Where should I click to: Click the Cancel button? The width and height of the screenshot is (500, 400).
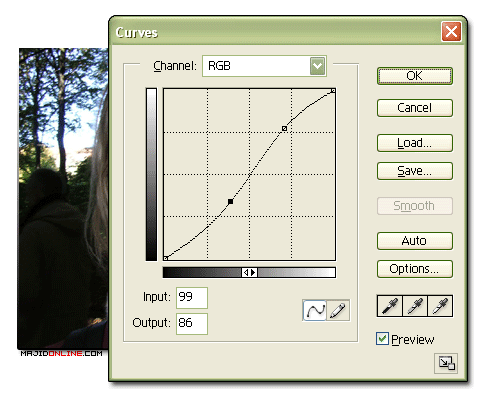[x=415, y=108]
